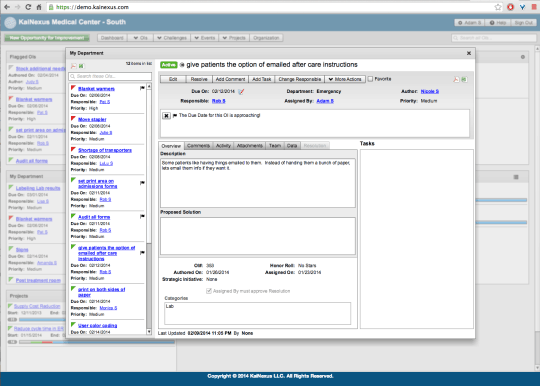
Task: Expand the Projects menu
Action: tap(234, 38)
